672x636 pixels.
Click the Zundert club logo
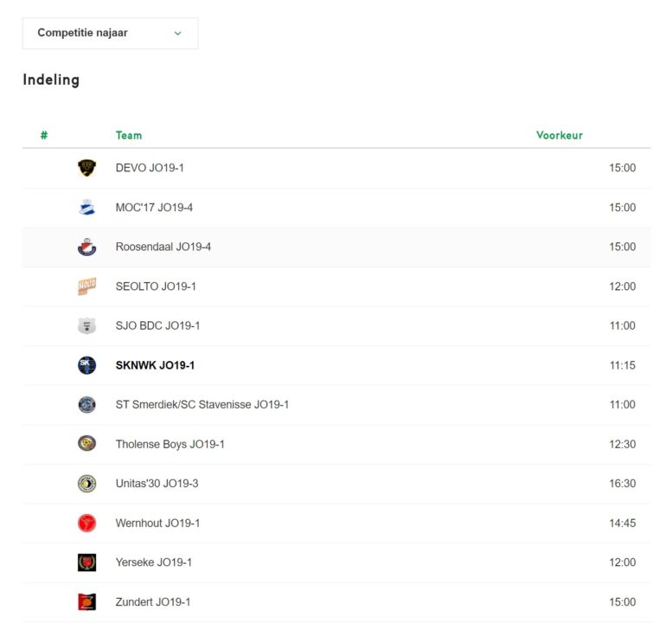(x=86, y=602)
